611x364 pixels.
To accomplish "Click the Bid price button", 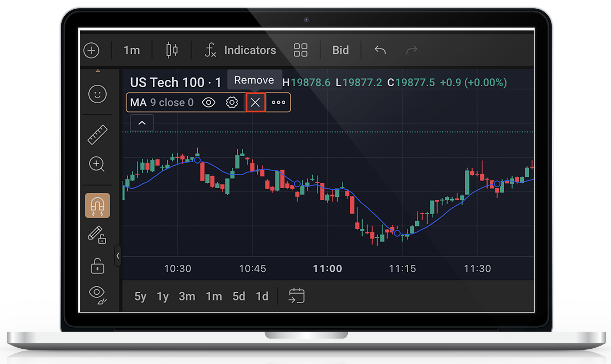I will click(x=340, y=50).
